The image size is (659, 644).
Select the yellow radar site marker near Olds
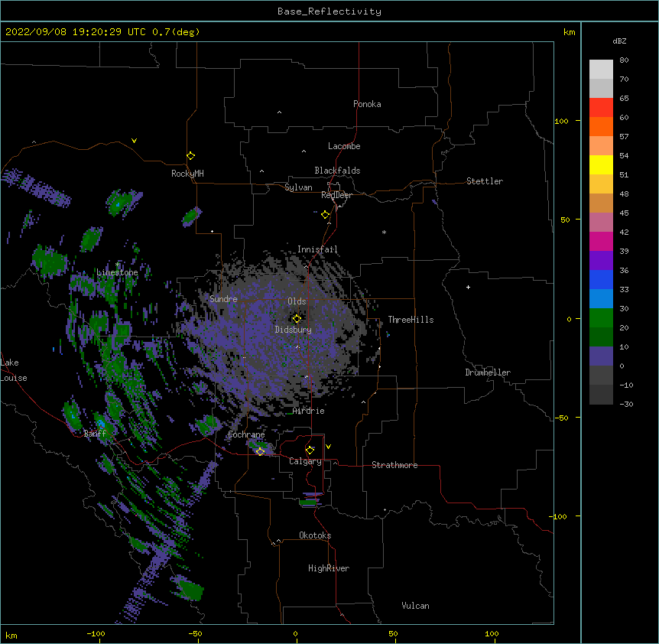pos(297,319)
